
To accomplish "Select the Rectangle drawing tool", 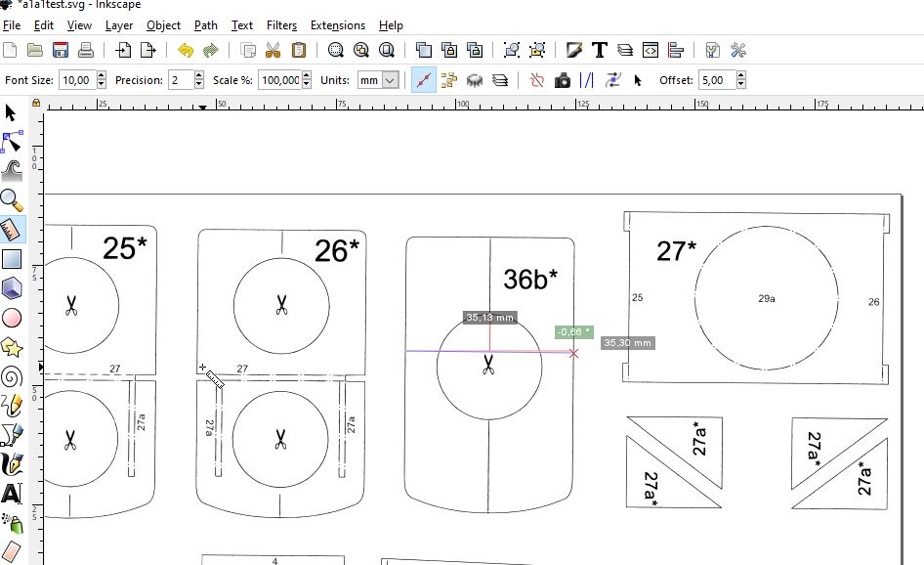I will (12, 259).
